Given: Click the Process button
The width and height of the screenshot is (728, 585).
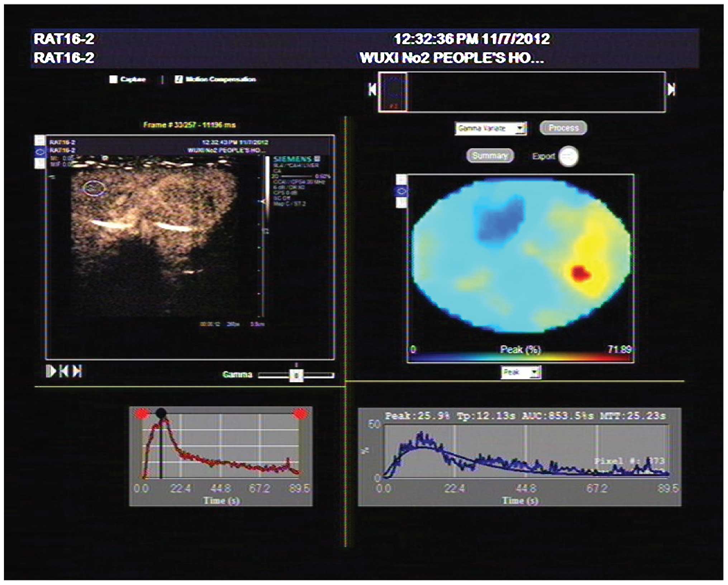Looking at the screenshot, I should click(563, 128).
